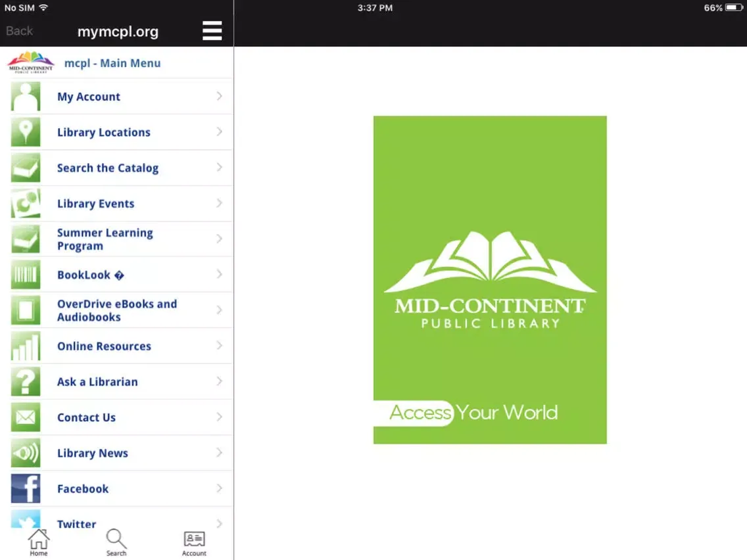Tap the Facebook logo icon

click(x=26, y=488)
